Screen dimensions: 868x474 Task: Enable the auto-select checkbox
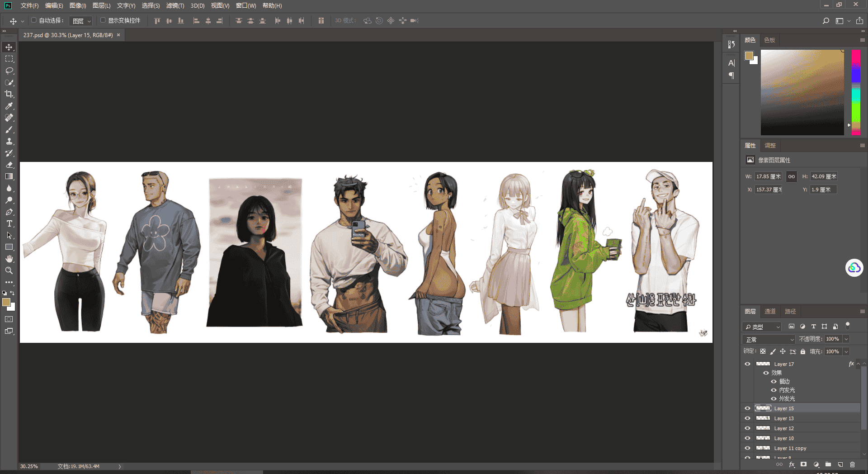pyautogui.click(x=34, y=20)
